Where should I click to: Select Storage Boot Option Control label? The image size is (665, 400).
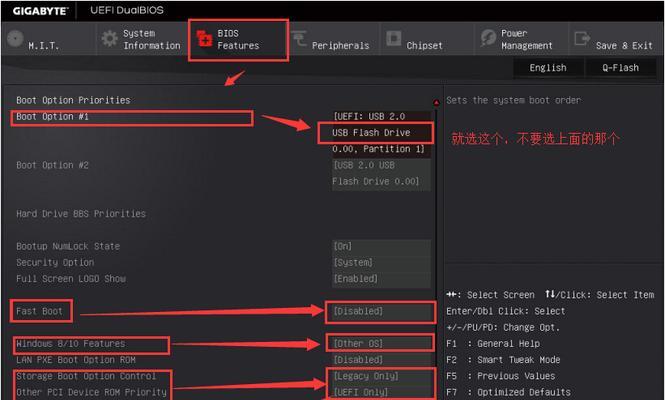point(86,376)
